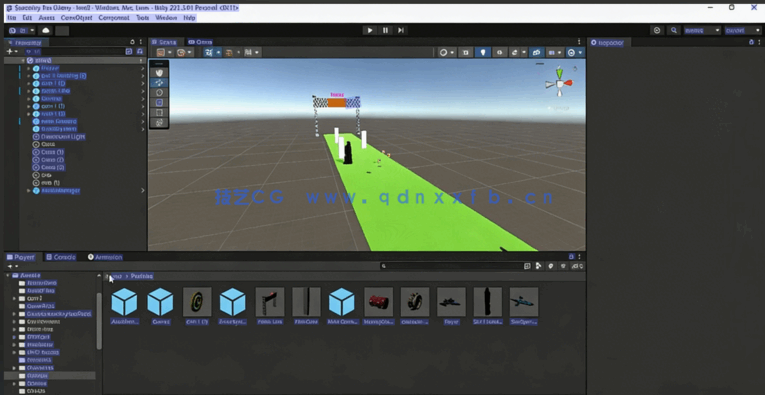Screen dimensions: 765x395
Task: Open Search by Label in Project panel
Action: 551,266
